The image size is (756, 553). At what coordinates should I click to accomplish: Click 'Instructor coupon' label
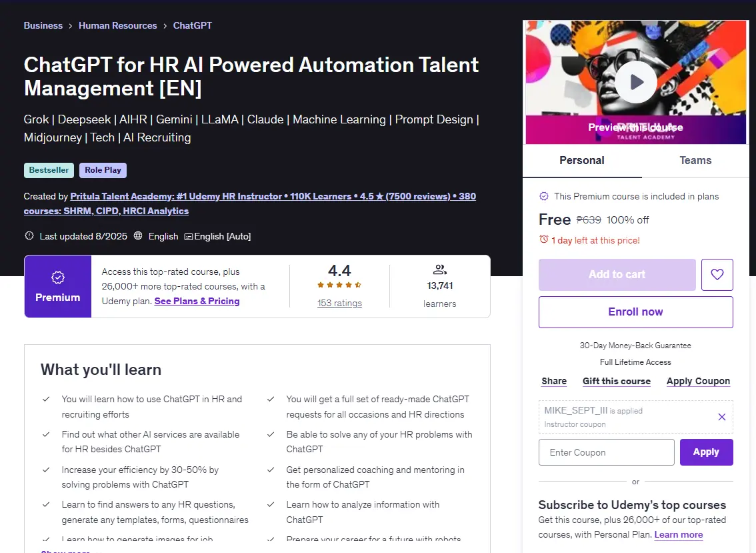click(575, 424)
